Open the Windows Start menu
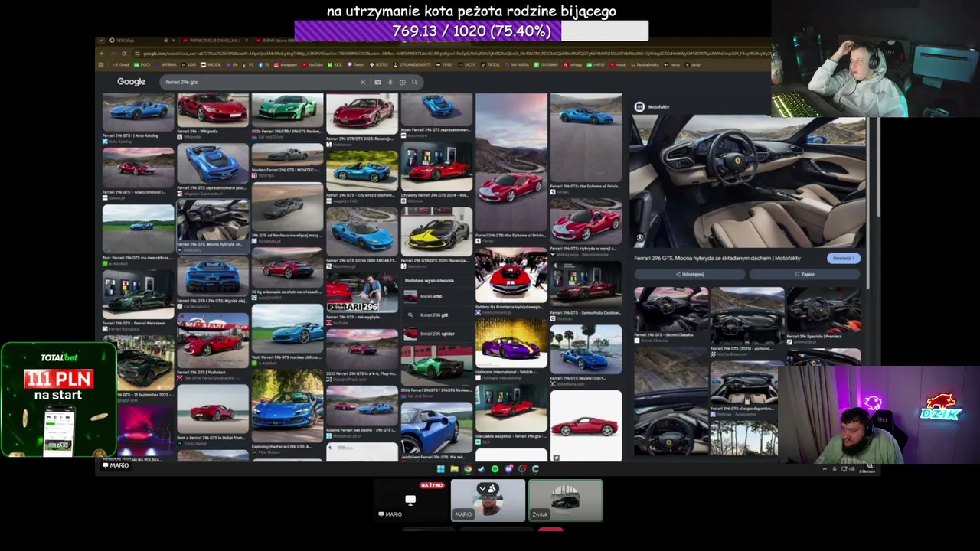The image size is (980, 551). (440, 469)
